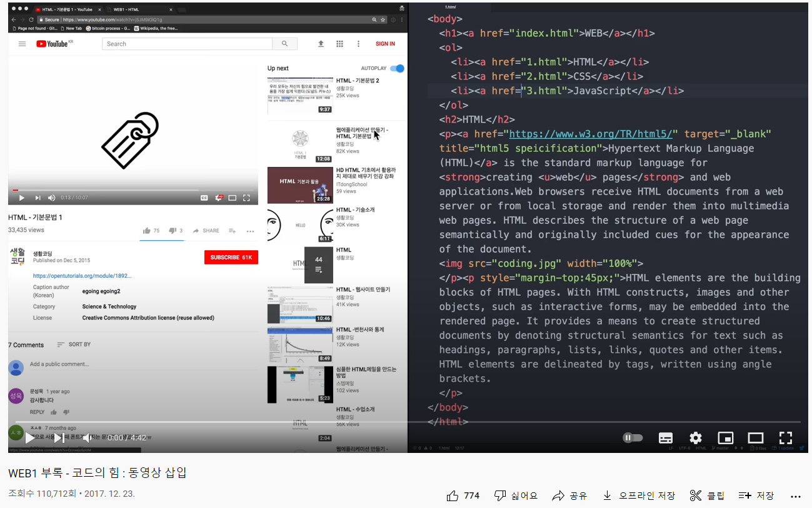Viewport: 812px width, 508px height.
Task: Click SHARE under HTML - 기본문법 1
Action: coord(206,231)
